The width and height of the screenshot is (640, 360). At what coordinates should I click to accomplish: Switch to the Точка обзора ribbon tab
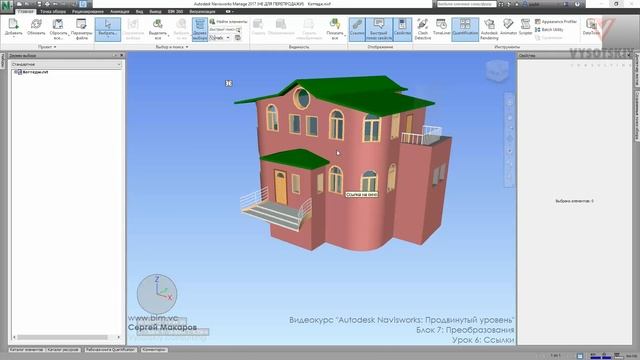point(53,11)
